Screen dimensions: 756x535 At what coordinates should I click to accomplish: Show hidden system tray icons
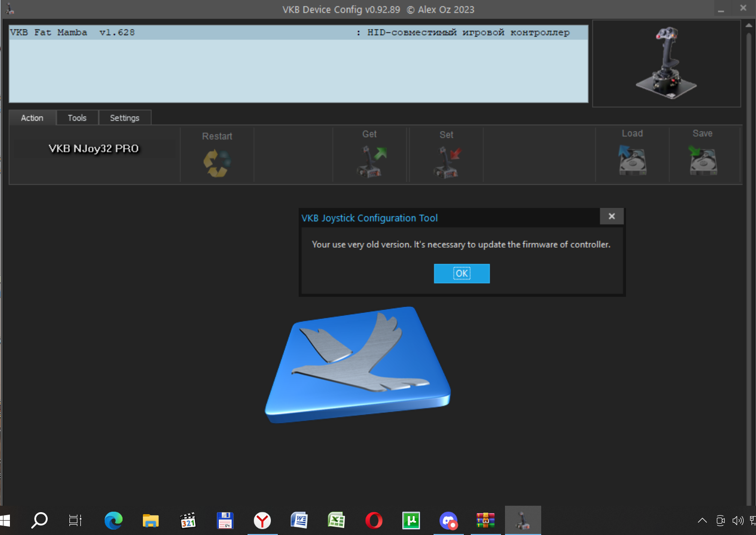pyautogui.click(x=702, y=520)
